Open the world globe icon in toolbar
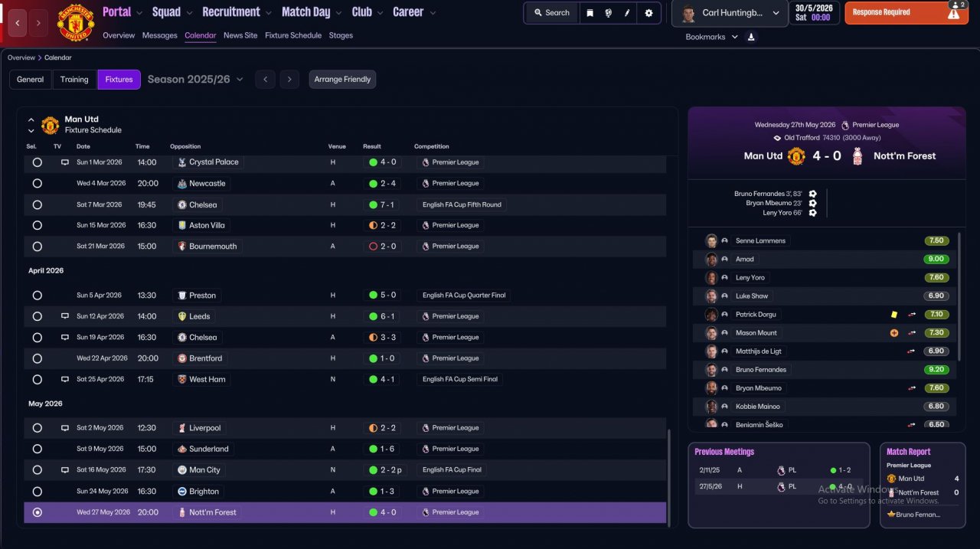Image resolution: width=980 pixels, height=549 pixels. 609,13
